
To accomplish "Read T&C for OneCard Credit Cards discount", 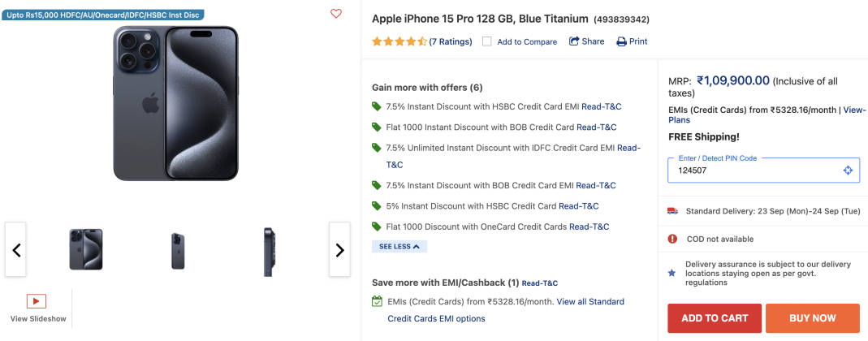I will pos(589,227).
